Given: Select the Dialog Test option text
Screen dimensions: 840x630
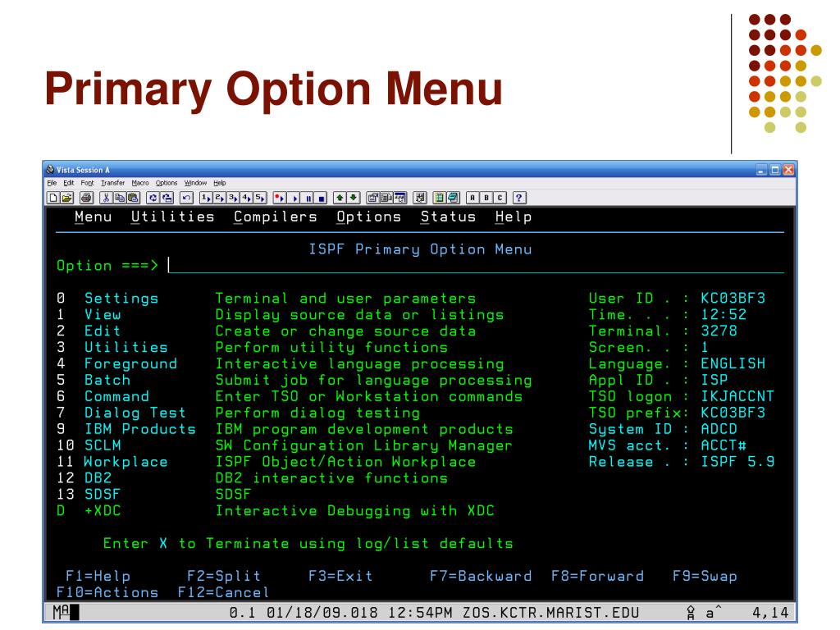Looking at the screenshot, I should click(135, 413).
